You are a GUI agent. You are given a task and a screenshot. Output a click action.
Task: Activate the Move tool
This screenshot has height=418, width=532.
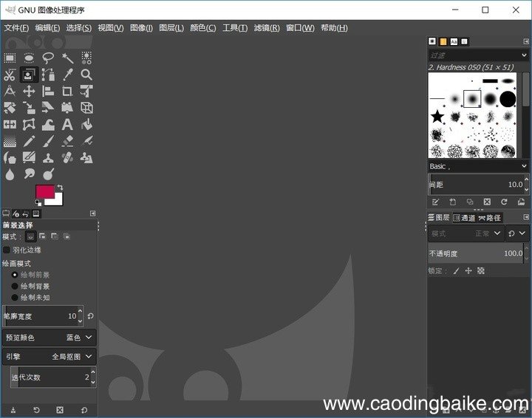[29, 91]
